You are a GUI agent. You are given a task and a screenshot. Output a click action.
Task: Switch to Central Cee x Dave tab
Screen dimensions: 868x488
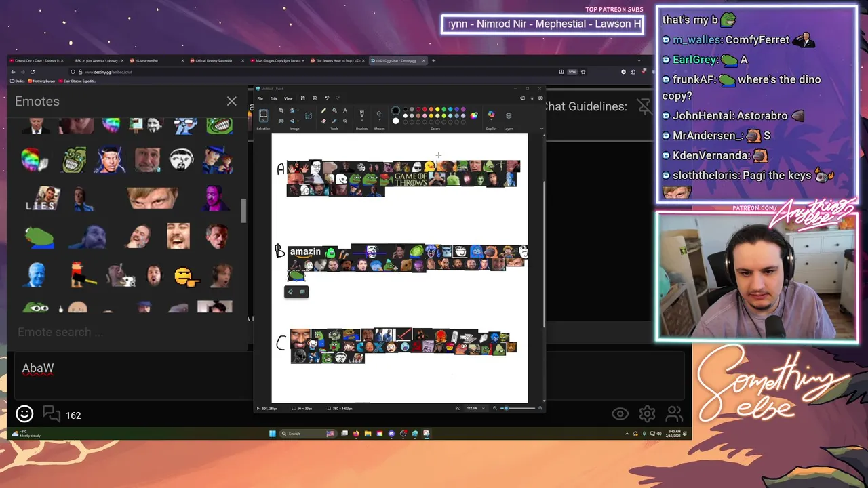tap(35, 60)
